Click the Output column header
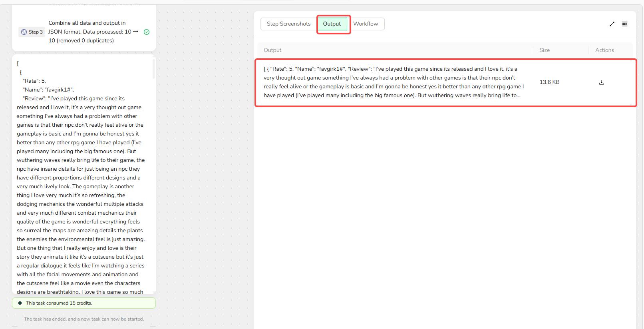The height and width of the screenshot is (329, 644). tap(272, 50)
